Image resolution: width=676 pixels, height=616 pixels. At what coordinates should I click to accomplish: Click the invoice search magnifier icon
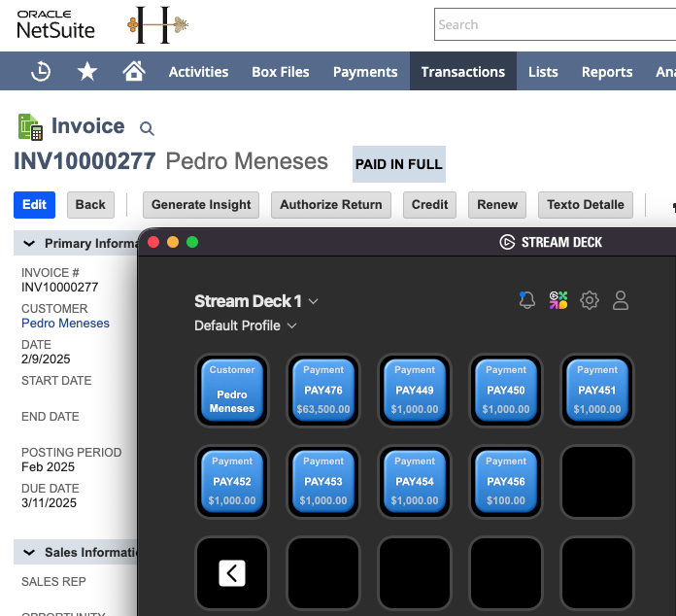click(147, 128)
